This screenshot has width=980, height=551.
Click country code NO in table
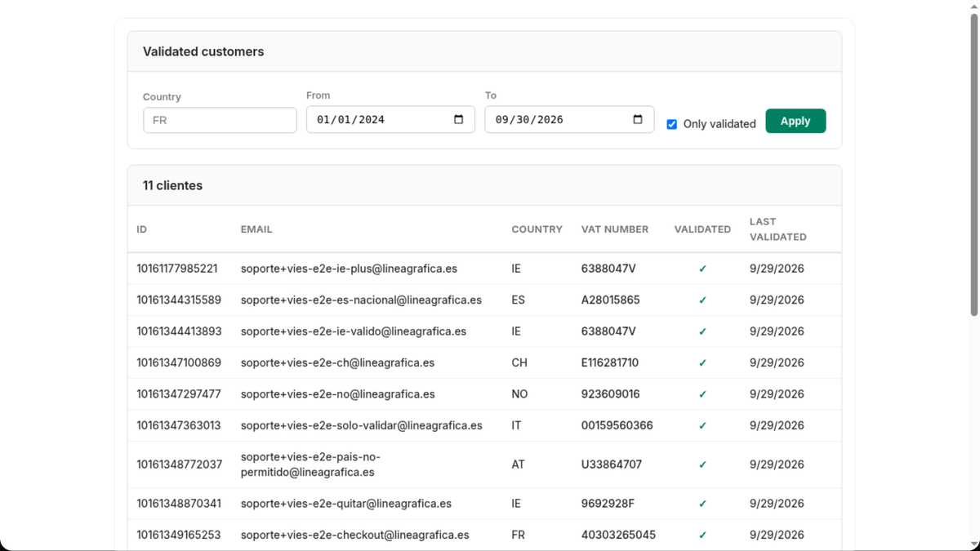[519, 394]
